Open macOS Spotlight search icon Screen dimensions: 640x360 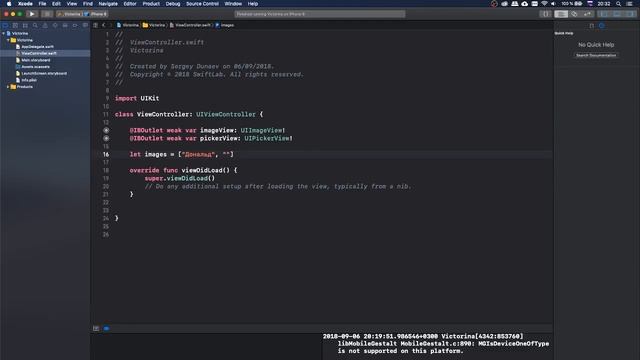click(618, 4)
